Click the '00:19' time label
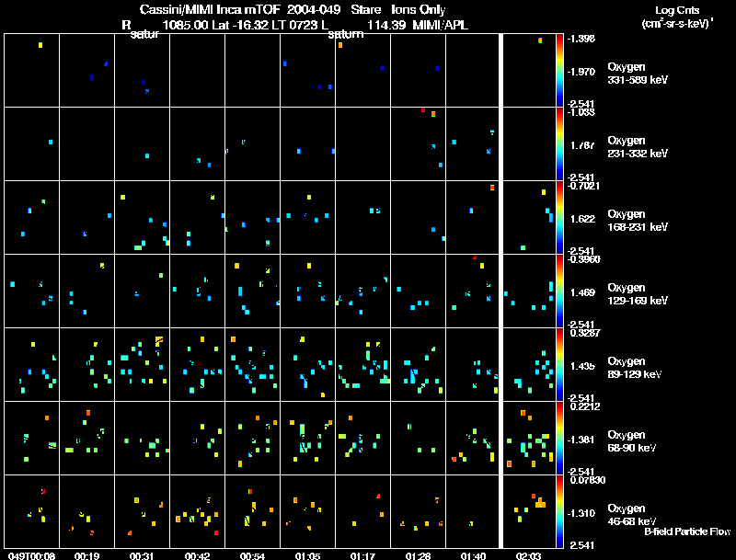 point(86,555)
